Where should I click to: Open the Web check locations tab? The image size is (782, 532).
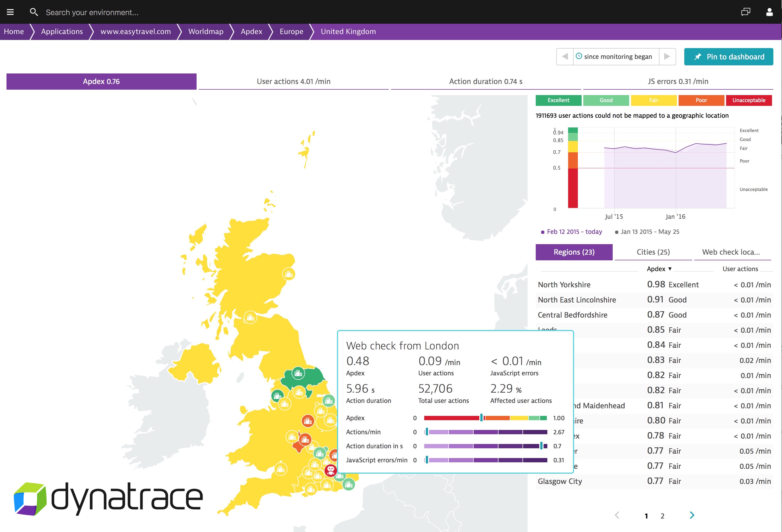tap(732, 252)
